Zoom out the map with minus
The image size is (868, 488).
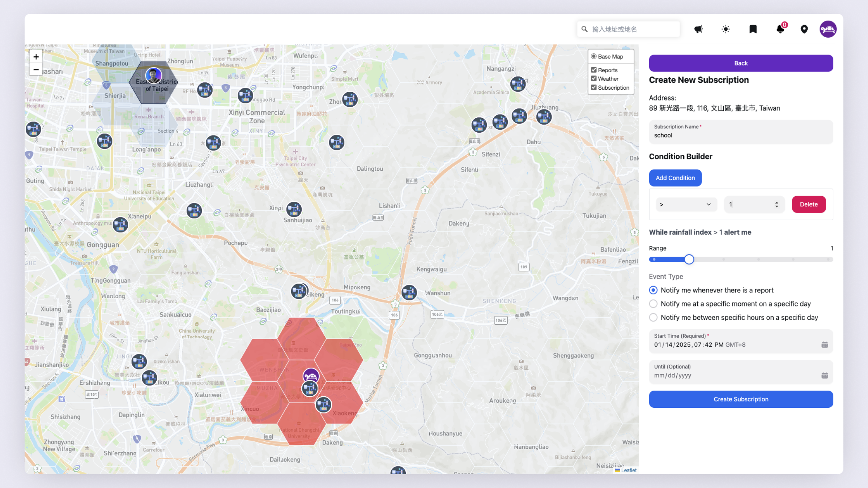click(x=36, y=69)
